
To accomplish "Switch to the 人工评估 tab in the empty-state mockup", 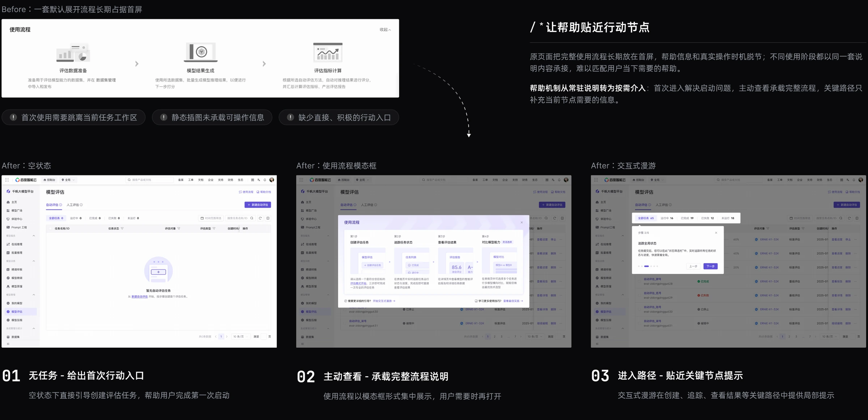I will (75, 205).
